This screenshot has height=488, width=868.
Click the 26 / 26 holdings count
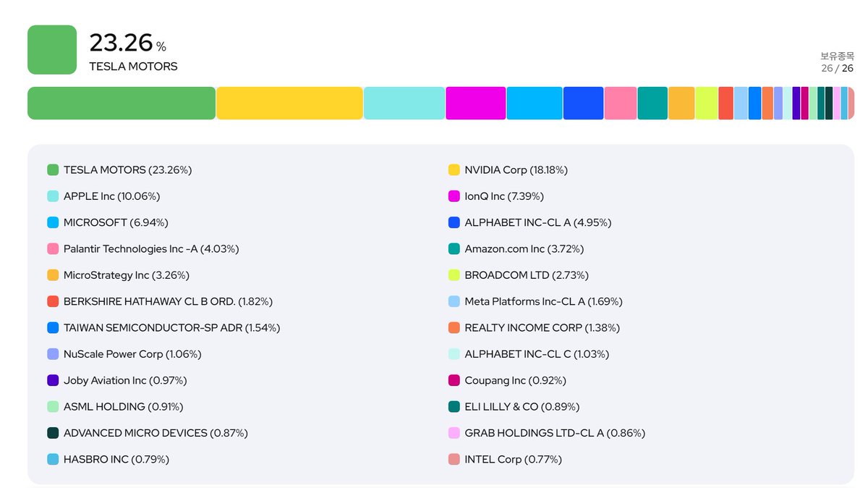click(837, 68)
